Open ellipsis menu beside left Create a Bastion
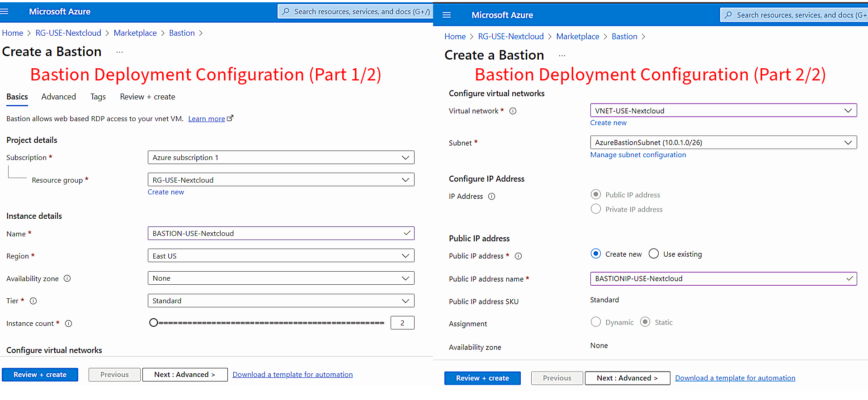Image resolution: width=868 pixels, height=400 pixels. (x=119, y=52)
